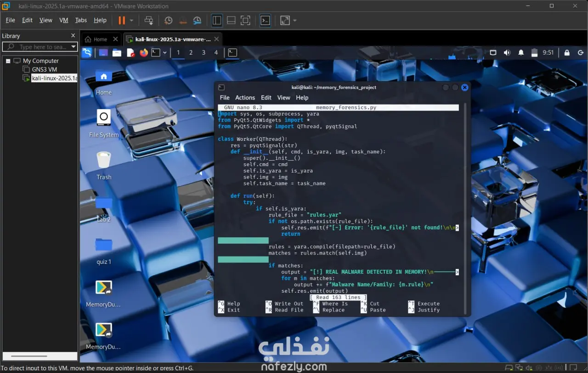Select GNS3 VM in the Library
The height and width of the screenshot is (373, 588).
tap(45, 69)
